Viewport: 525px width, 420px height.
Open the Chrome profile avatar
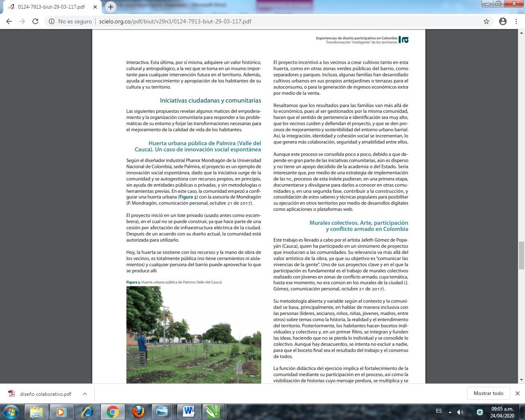(503, 21)
